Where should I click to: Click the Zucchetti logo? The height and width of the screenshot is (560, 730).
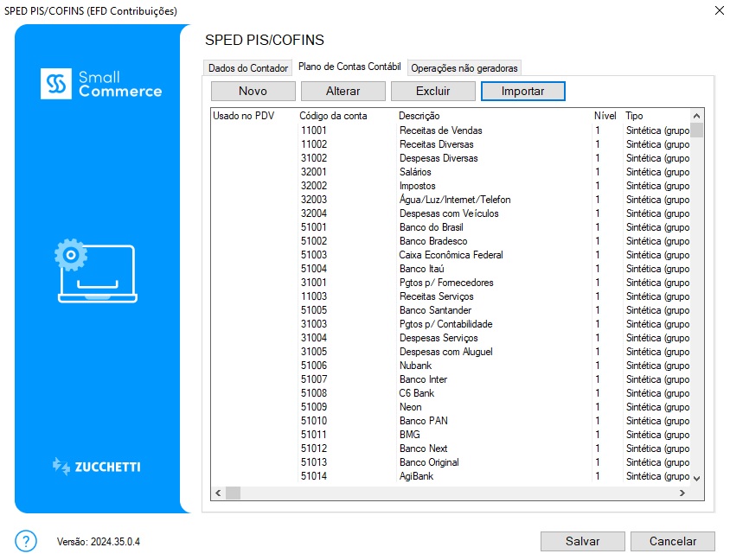point(96,467)
